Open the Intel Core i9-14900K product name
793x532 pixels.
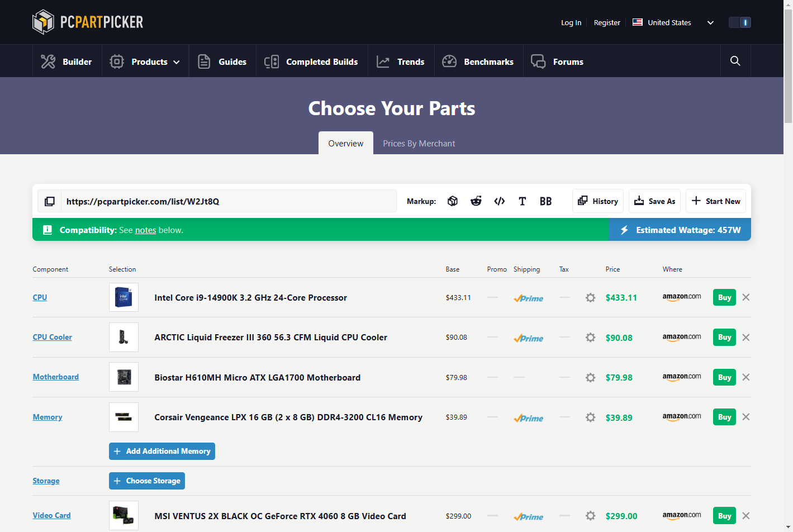[x=250, y=298]
